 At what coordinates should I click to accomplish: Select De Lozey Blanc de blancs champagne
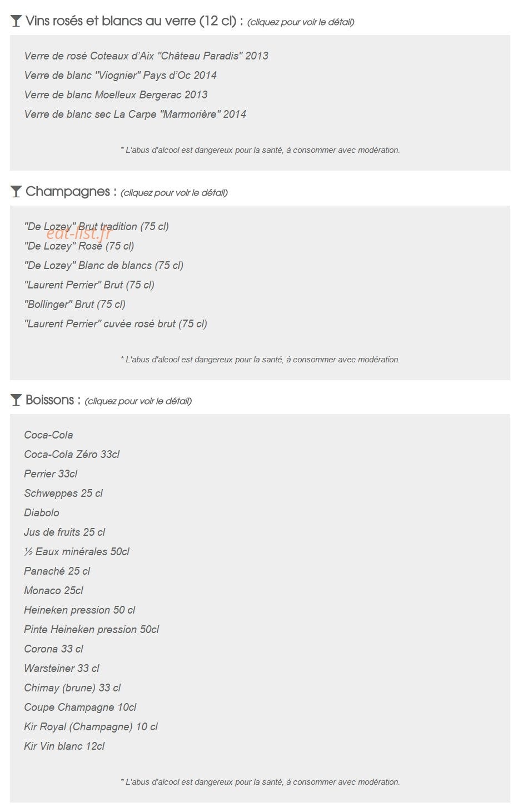tap(104, 265)
